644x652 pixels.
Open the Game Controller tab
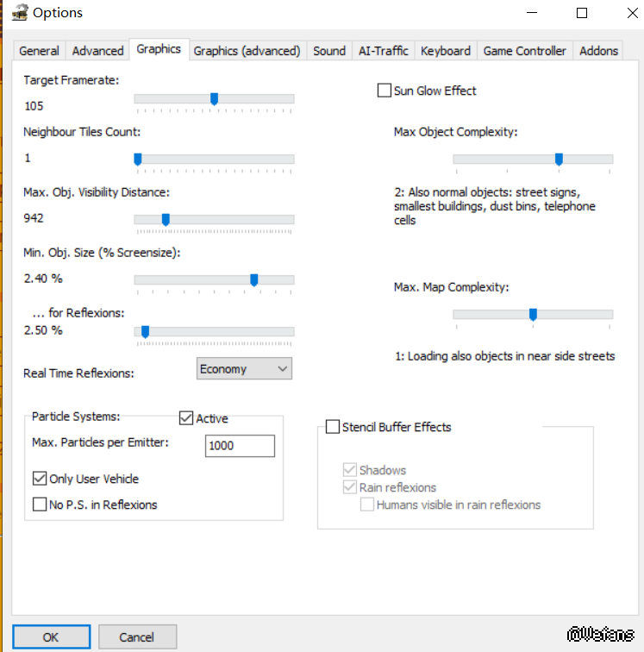[x=525, y=51]
